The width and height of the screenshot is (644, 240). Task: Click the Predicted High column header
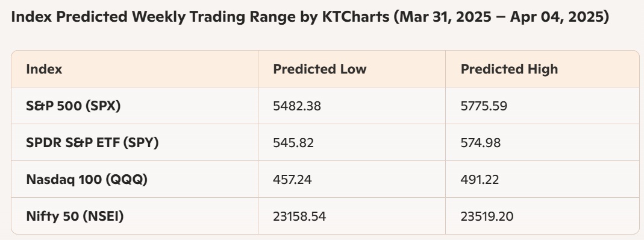pyautogui.click(x=509, y=69)
